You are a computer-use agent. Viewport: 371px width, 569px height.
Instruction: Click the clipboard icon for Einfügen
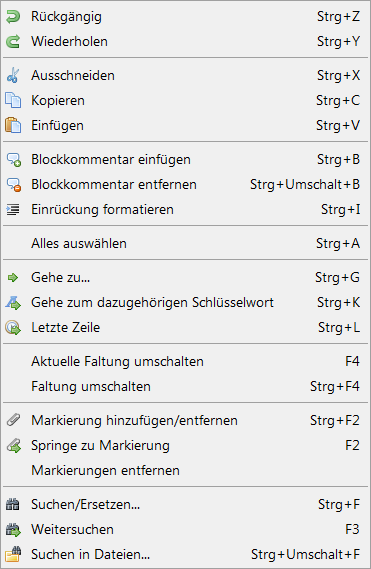click(13, 126)
